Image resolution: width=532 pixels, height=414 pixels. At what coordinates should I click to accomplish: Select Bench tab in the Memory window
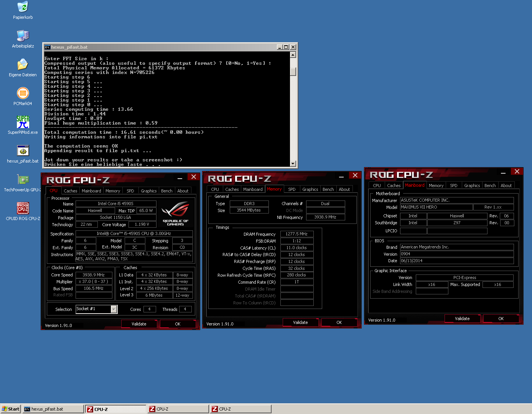point(328,189)
